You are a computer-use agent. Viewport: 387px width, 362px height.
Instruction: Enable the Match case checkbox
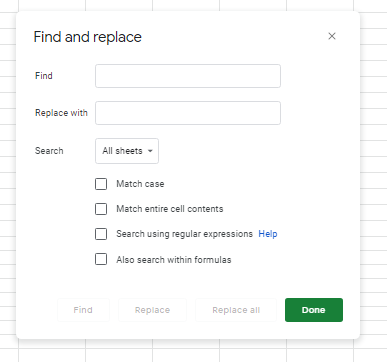coord(101,184)
